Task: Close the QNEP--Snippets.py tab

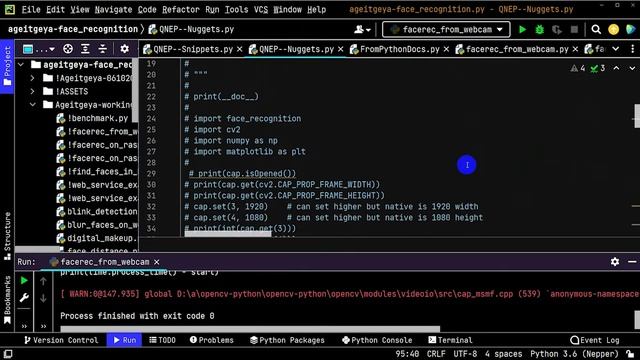Action: [x=240, y=49]
